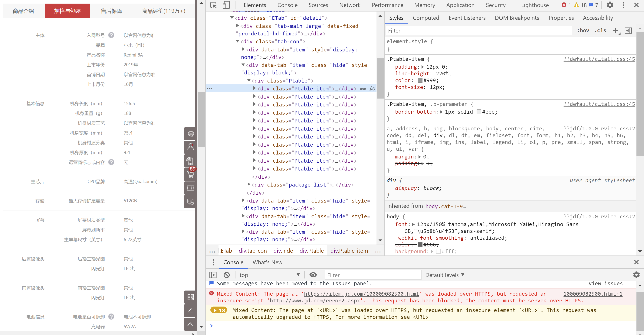The image size is (644, 335).
Task: Toggle the console sidebar icon
Action: pos(213,275)
